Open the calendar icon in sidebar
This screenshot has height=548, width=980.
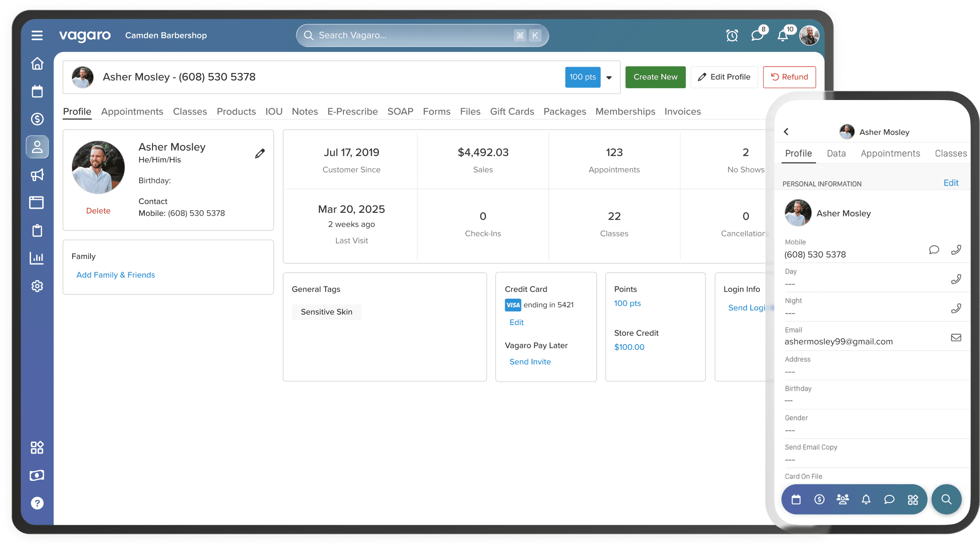click(x=37, y=91)
